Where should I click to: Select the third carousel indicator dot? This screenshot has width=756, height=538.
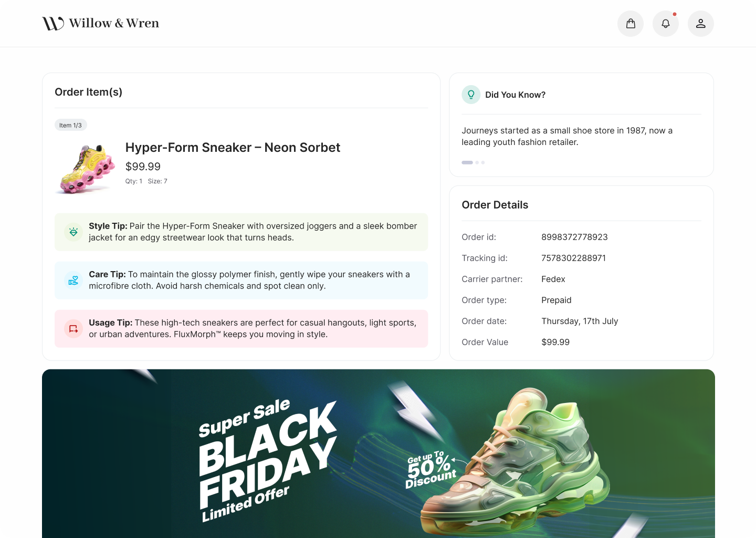point(482,162)
